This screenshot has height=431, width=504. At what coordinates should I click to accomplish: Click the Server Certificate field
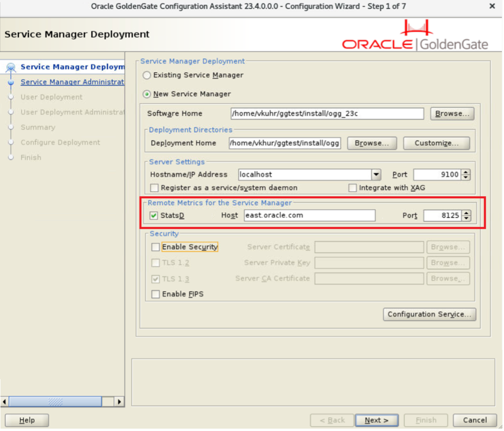(x=369, y=247)
